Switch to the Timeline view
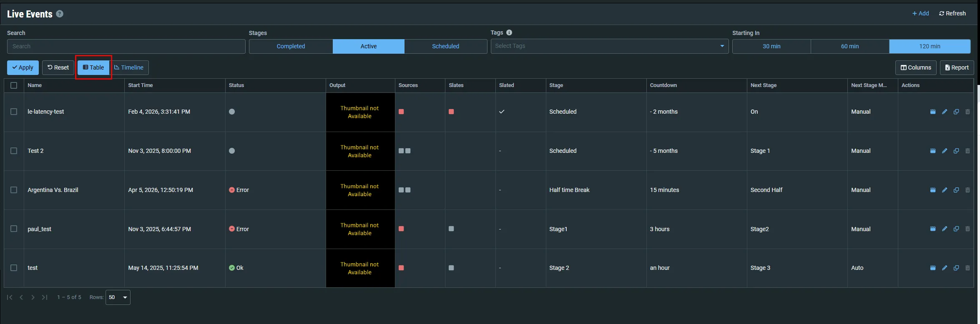Image resolution: width=980 pixels, height=324 pixels. pyautogui.click(x=129, y=67)
